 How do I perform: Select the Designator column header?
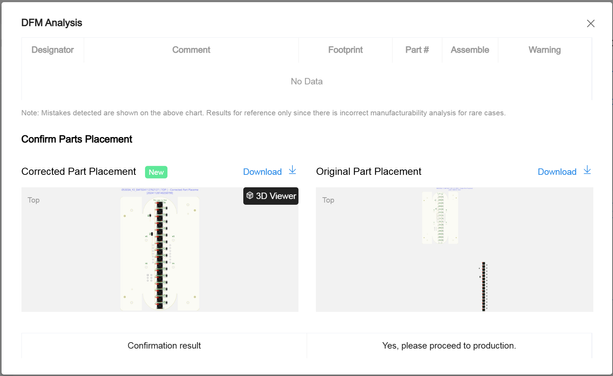pos(52,50)
